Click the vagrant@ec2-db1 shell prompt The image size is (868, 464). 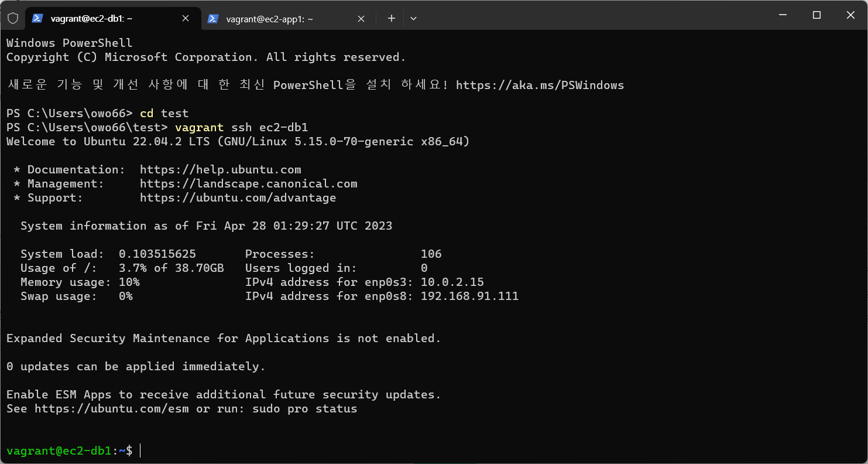70,451
